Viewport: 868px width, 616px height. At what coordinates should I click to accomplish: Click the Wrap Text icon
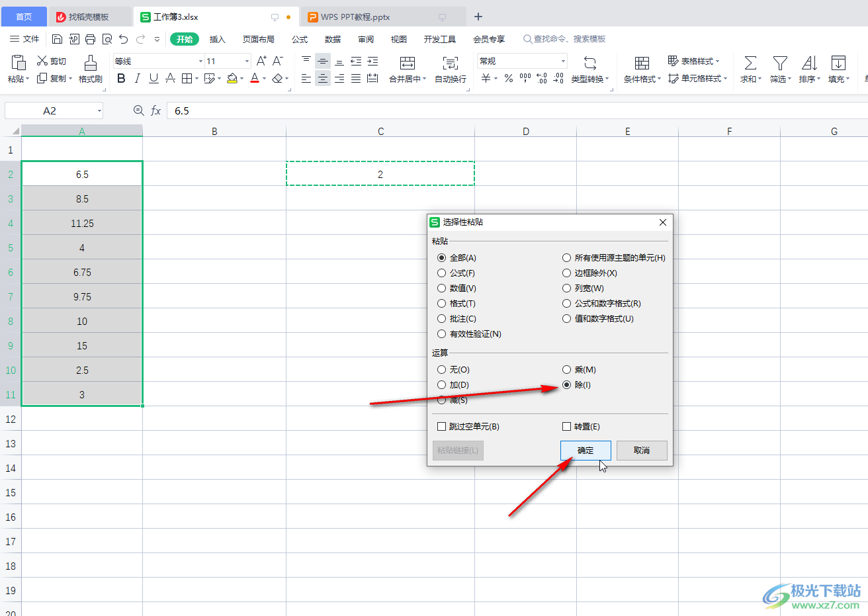tap(451, 63)
